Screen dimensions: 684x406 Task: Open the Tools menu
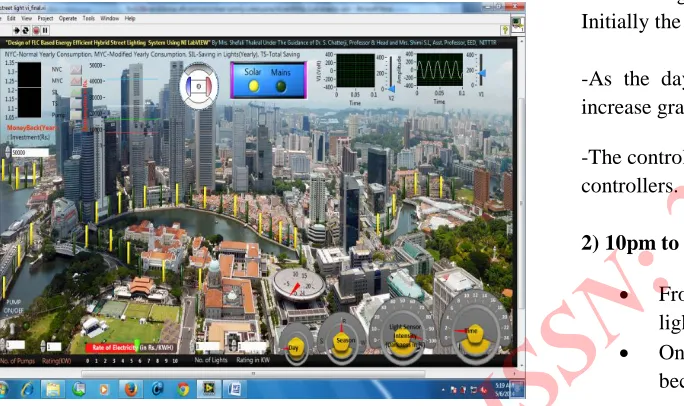tap(89, 18)
